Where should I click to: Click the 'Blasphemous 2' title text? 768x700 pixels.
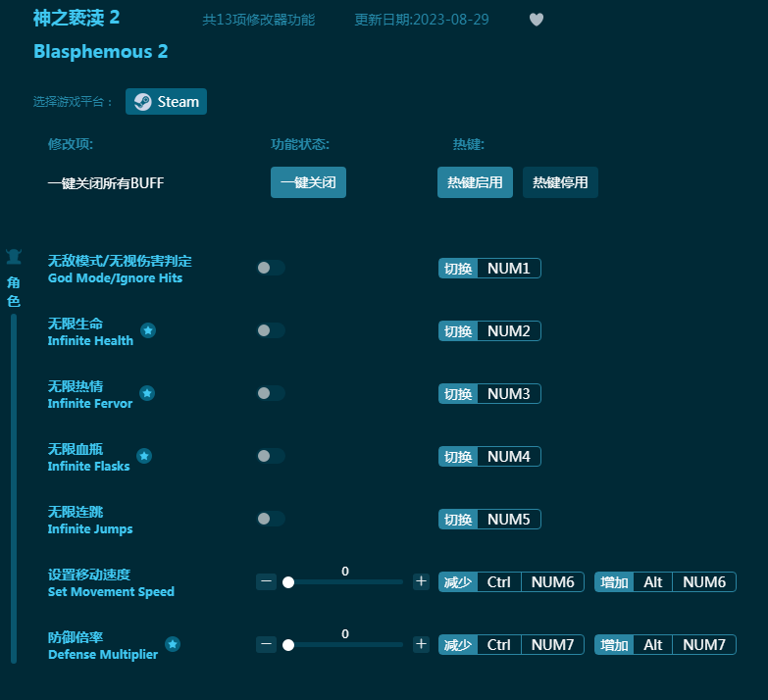[101, 51]
